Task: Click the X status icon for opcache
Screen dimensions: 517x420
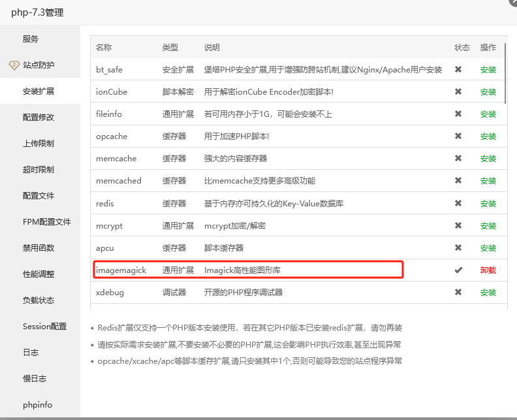Action: pos(458,136)
